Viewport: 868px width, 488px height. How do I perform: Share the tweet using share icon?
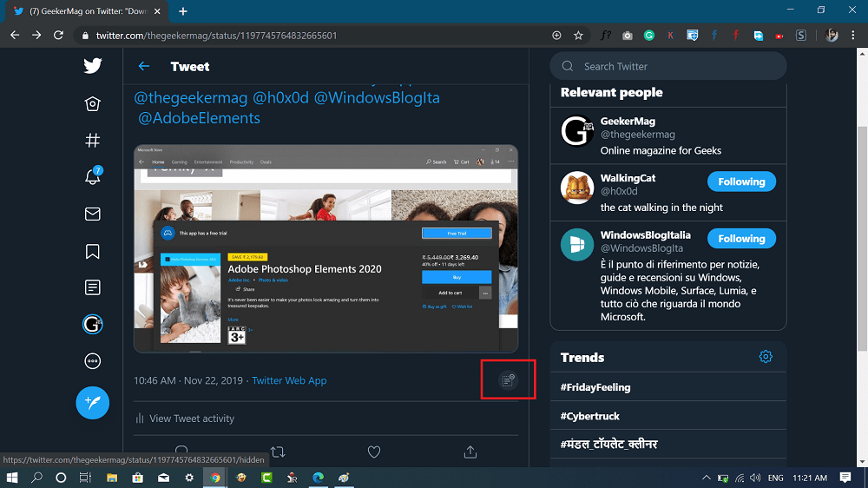470,452
